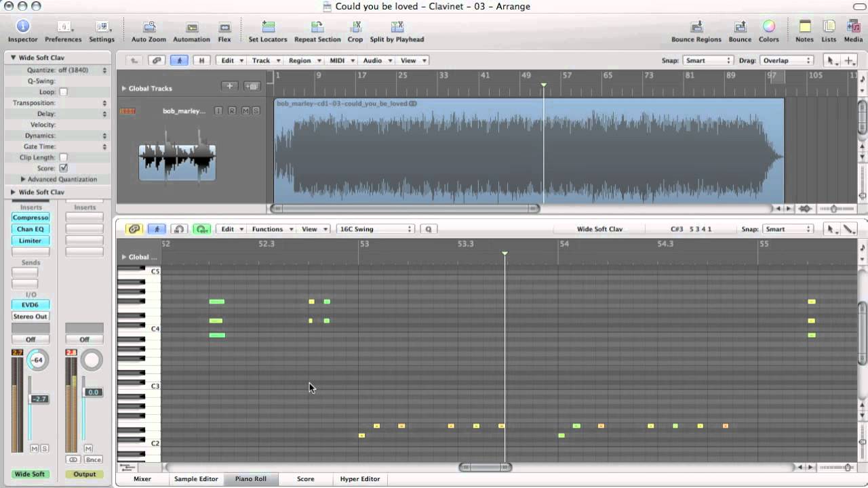Screen dimensions: 868x488
Task: Click the Arrange hide view H button
Action: coord(201,60)
